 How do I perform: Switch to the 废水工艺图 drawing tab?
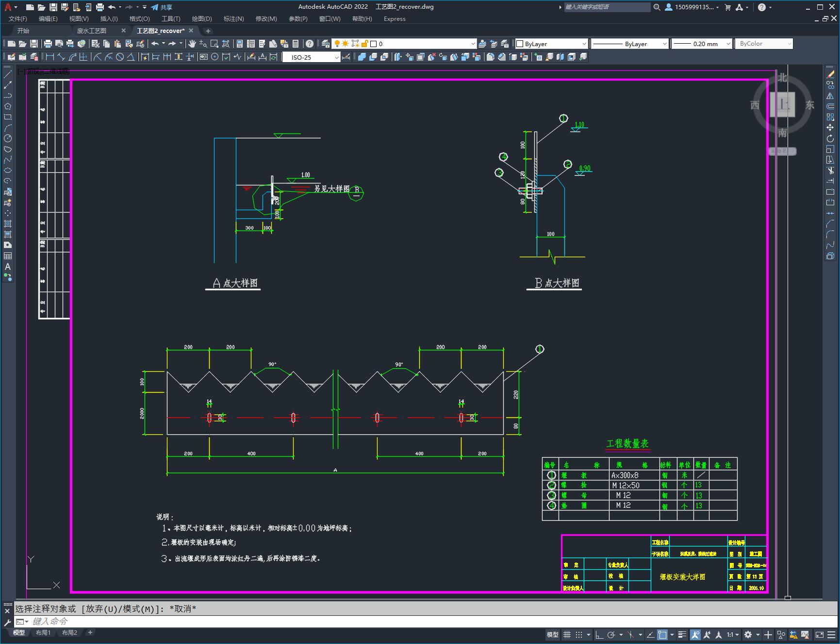coord(92,31)
